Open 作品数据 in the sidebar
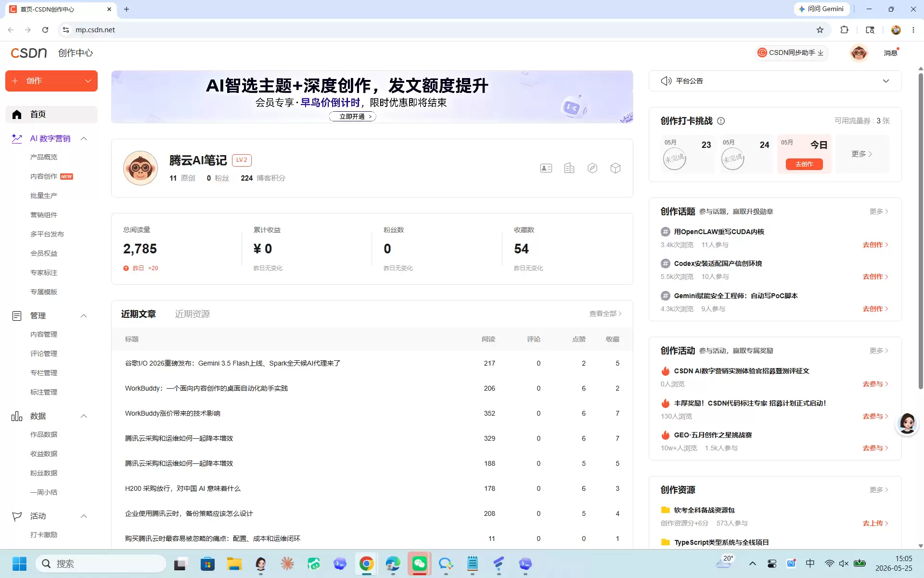This screenshot has height=578, width=924. (x=44, y=434)
